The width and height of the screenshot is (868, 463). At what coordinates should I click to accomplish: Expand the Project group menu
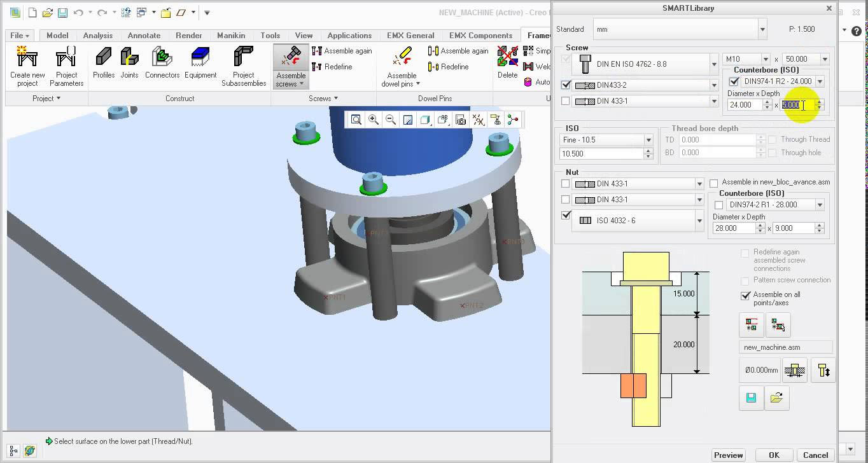click(46, 99)
